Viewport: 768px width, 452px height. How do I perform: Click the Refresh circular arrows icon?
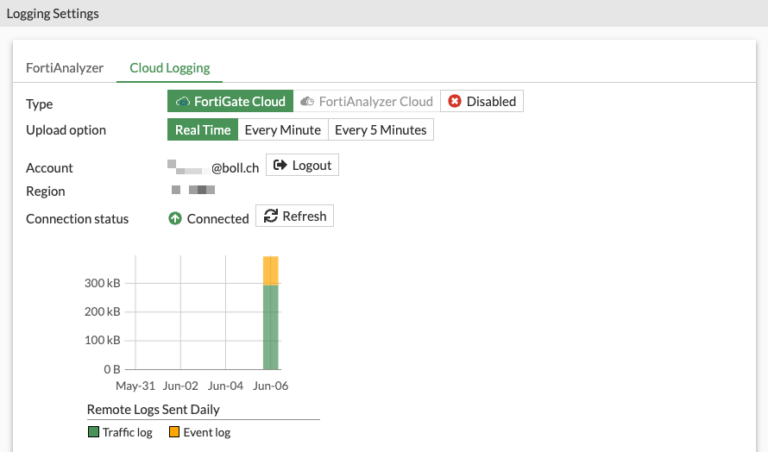coord(271,216)
